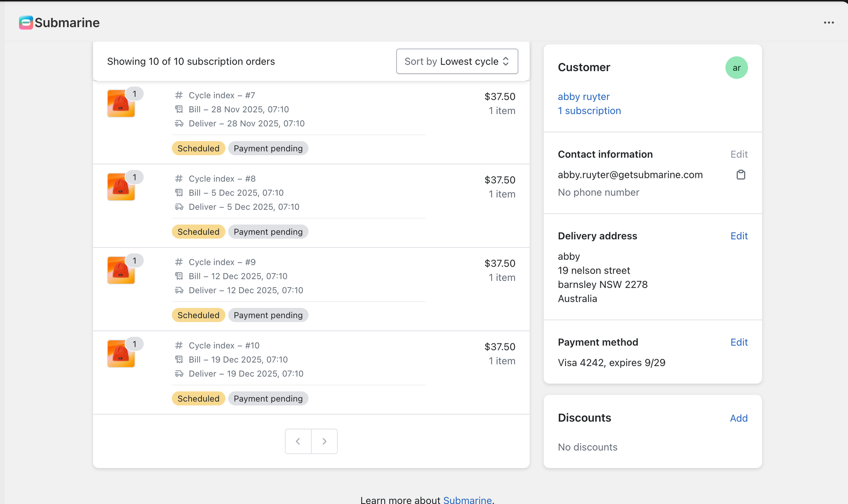This screenshot has height=504, width=848.
Task: Click the green 'ar' customer avatar
Action: click(736, 68)
